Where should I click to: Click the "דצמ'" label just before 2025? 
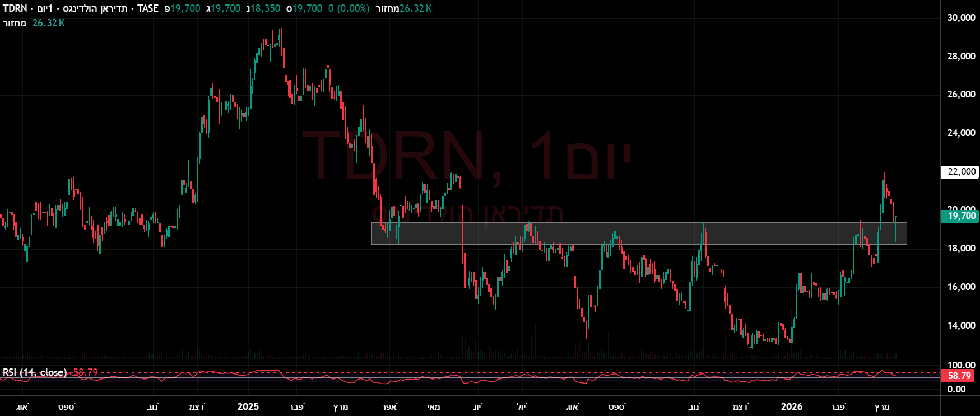[x=197, y=406]
